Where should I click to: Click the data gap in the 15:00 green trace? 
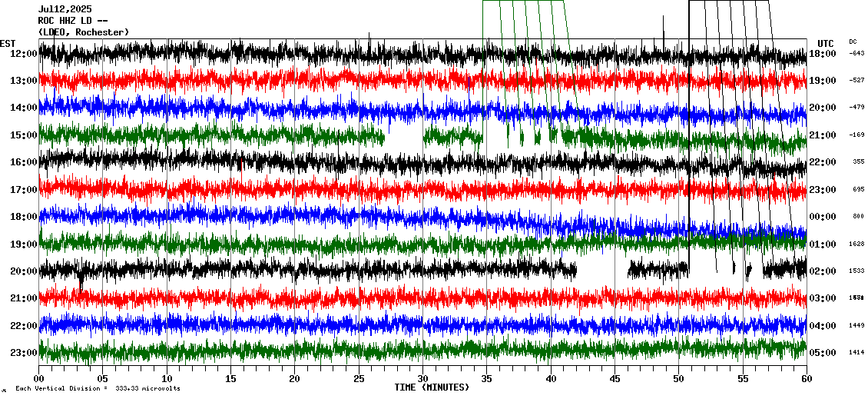403,138
